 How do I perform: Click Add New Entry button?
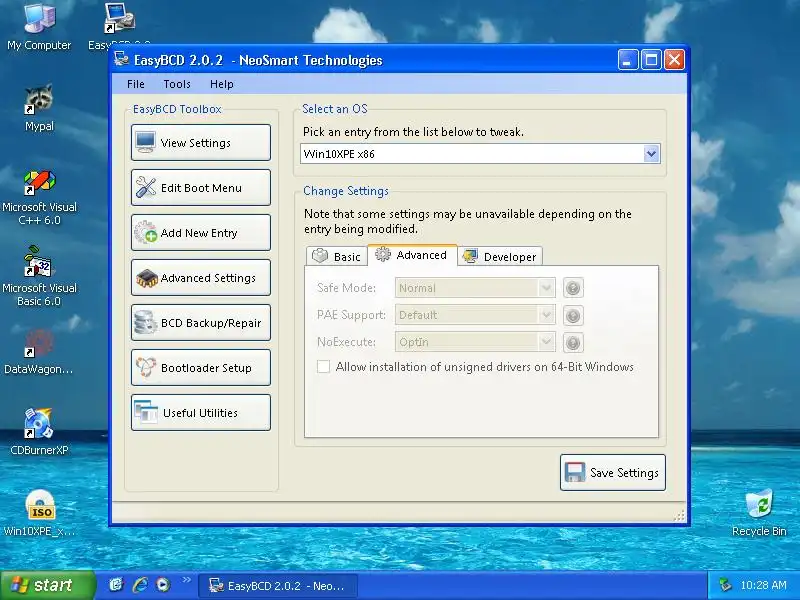(x=201, y=233)
